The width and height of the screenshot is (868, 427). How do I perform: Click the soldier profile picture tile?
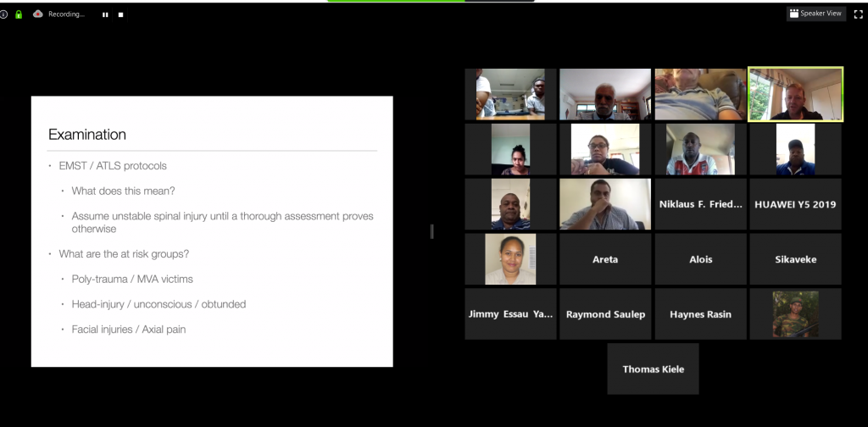pos(795,314)
